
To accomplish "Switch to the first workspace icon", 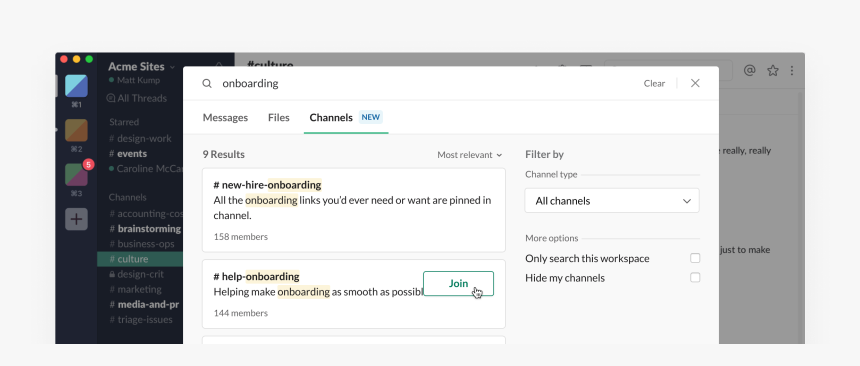I will click(76, 86).
